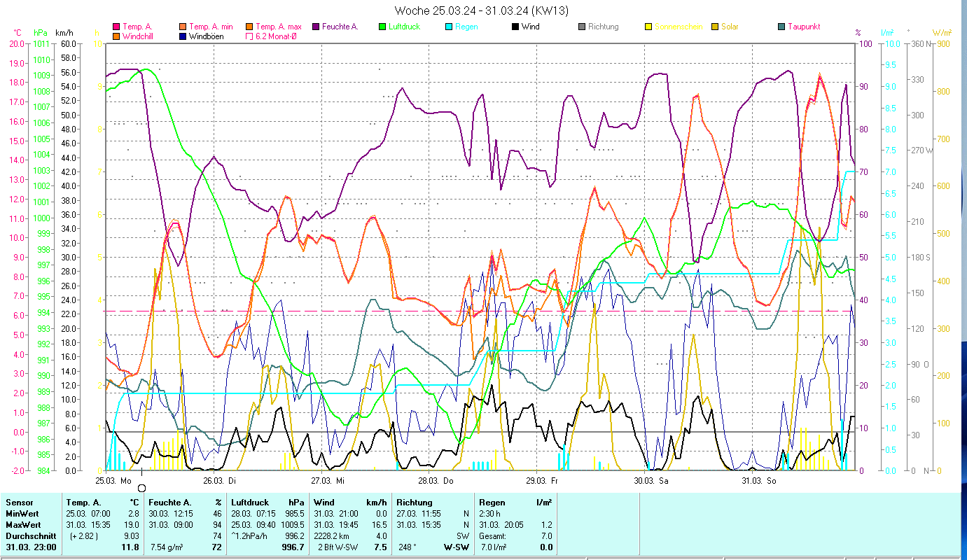This screenshot has width=967, height=560.
Task: Select the purple Feuchte A. legend swatch
Action: coord(316,27)
